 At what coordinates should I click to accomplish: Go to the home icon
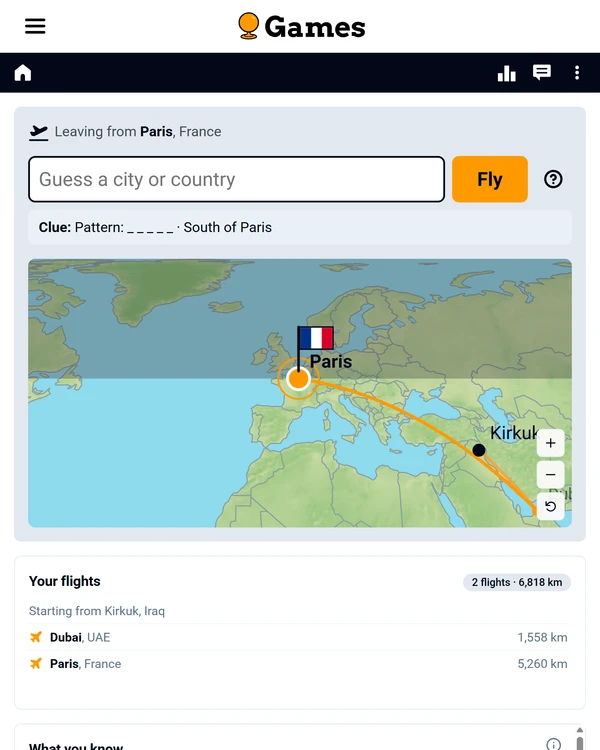click(22, 73)
